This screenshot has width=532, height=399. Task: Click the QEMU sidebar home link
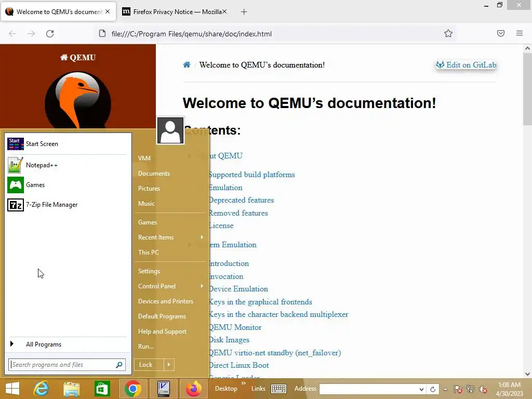(x=78, y=57)
